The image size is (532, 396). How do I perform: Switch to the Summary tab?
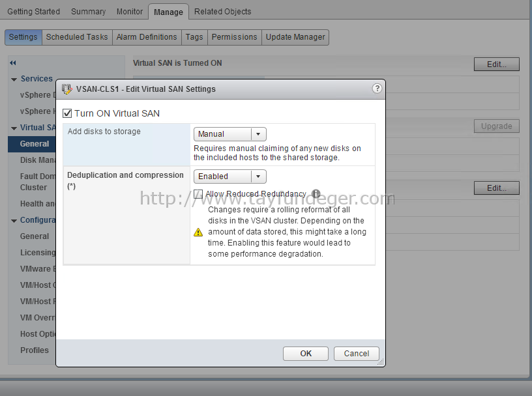point(88,12)
